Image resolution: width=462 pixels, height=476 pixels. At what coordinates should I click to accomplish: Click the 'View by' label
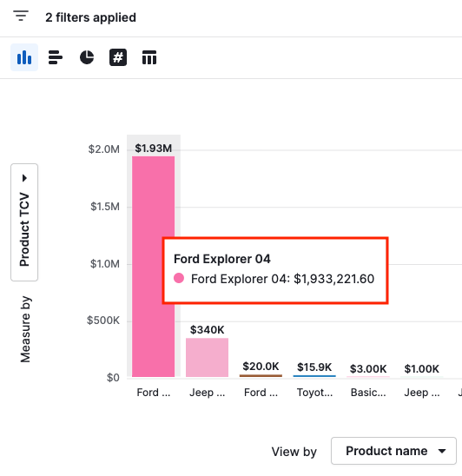pyautogui.click(x=294, y=452)
